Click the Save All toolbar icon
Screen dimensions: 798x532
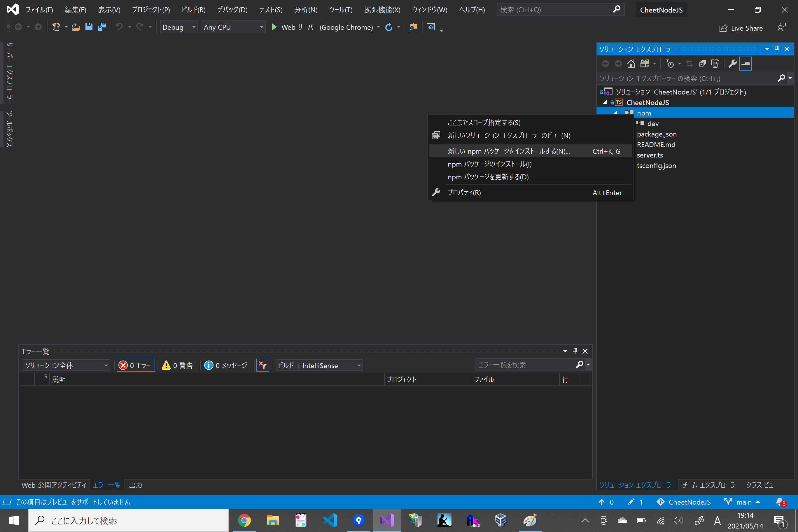point(101,27)
